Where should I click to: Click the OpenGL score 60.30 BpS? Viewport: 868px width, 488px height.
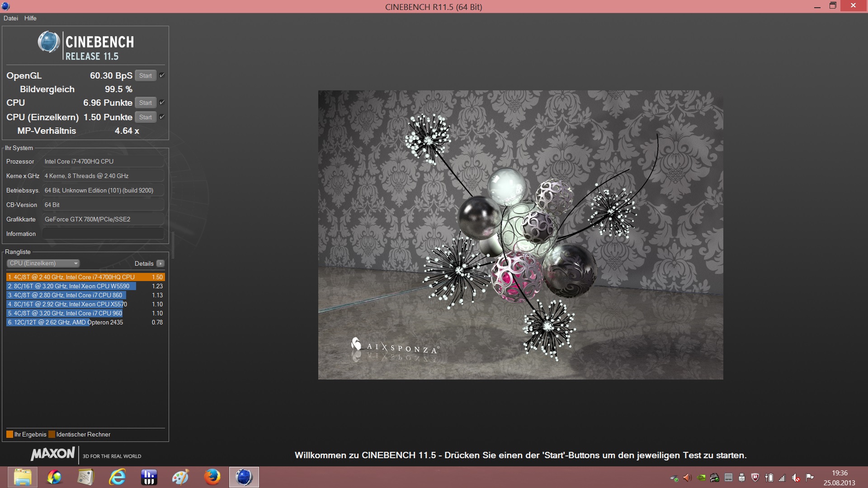point(111,75)
